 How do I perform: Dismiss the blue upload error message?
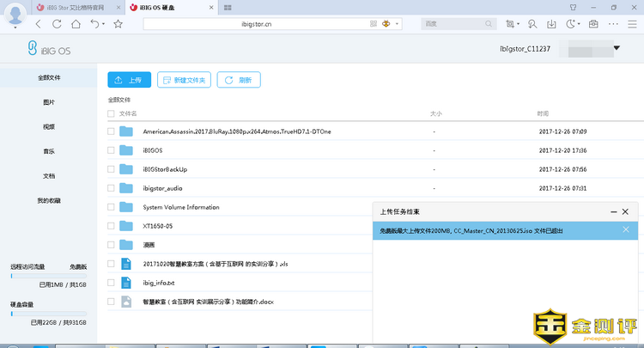(x=625, y=229)
